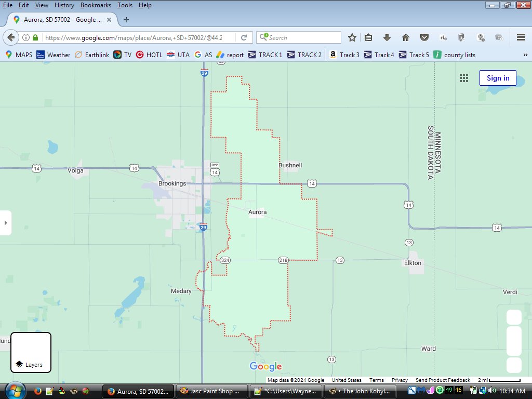This screenshot has width=532, height=399.
Task: Go to the browser home page
Action: (406, 37)
